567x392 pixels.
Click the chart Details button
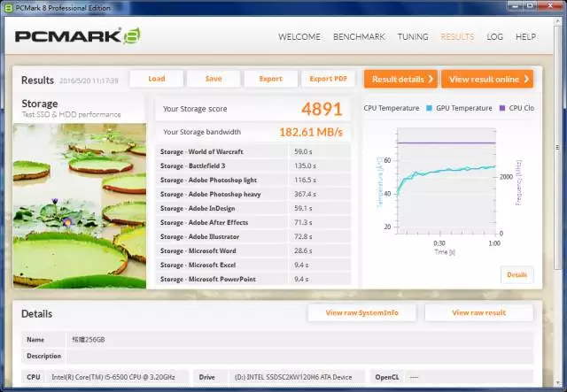point(517,275)
